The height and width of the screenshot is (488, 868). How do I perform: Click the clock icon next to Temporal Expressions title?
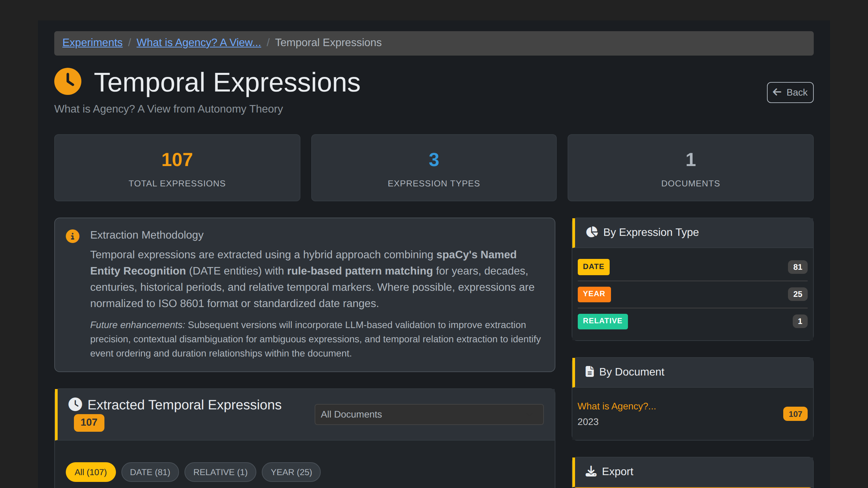coord(68,81)
